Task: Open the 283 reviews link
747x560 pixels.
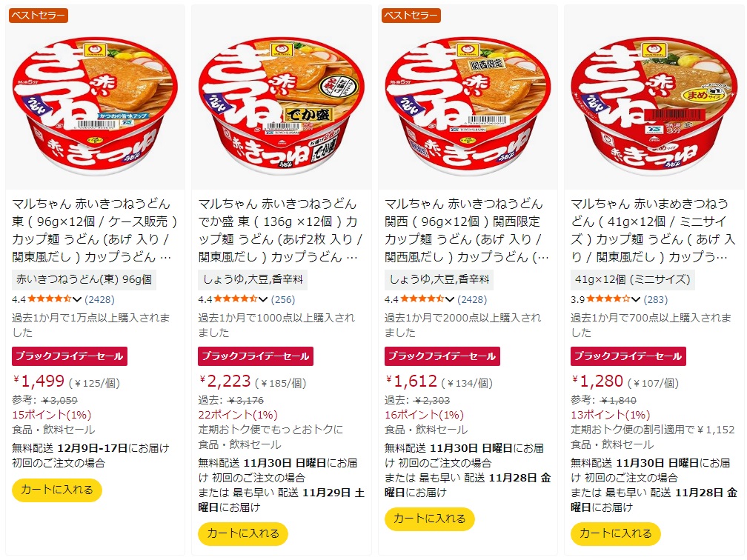Action: 656,299
